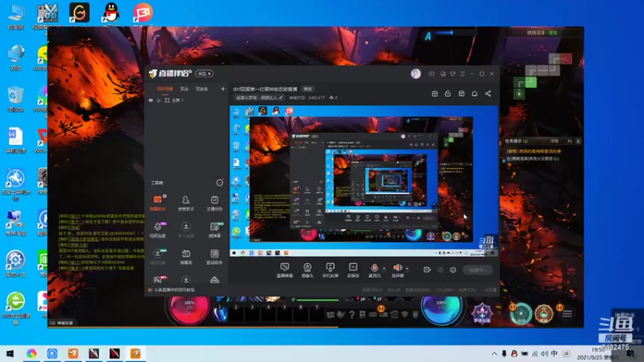Mute the speaker in bottom toolbar
This screenshot has height=362, width=644.
point(397,268)
